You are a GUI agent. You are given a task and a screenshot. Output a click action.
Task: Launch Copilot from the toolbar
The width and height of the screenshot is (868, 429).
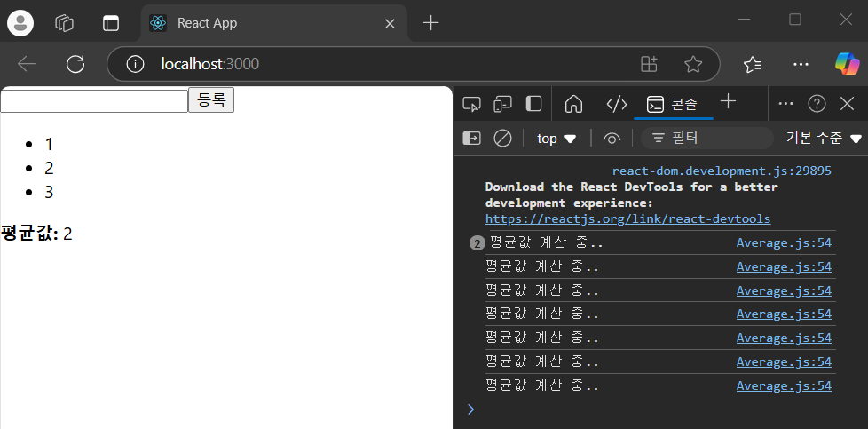point(847,64)
